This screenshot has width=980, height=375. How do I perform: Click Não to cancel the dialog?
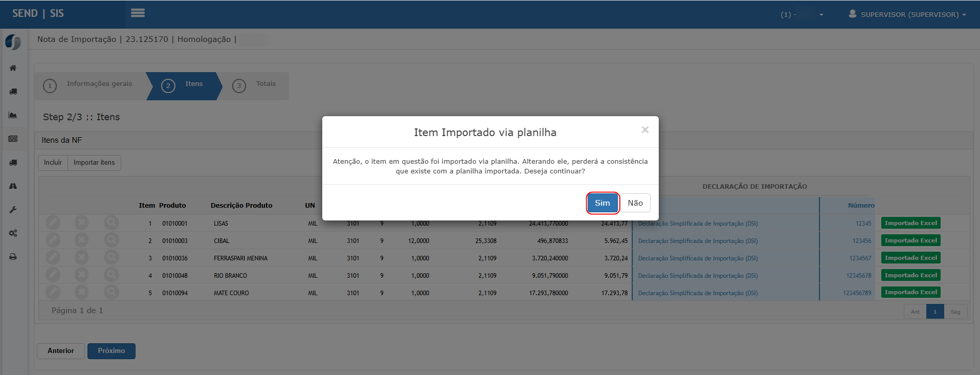coord(635,203)
